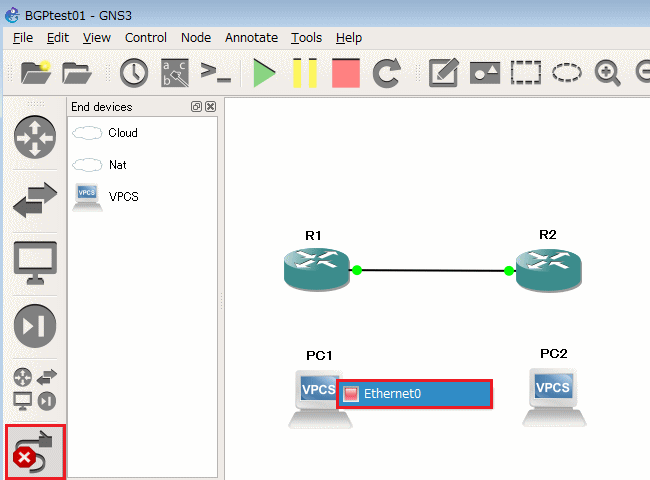Browse routers in device sidebar

click(x=35, y=137)
